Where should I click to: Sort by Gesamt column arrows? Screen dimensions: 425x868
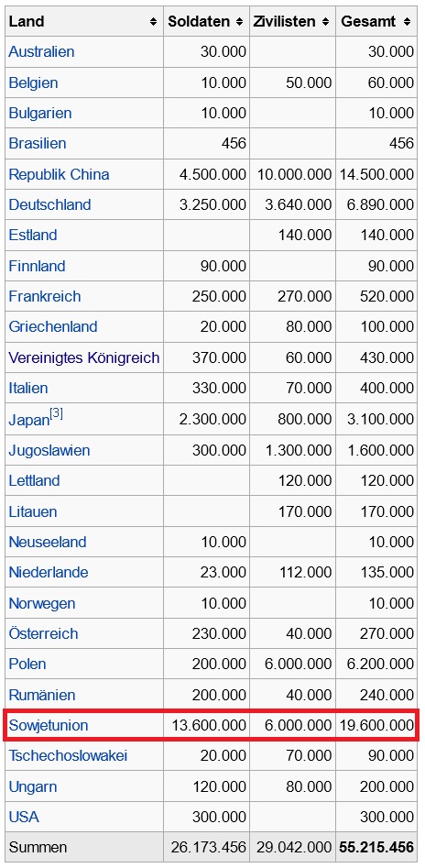(x=407, y=22)
